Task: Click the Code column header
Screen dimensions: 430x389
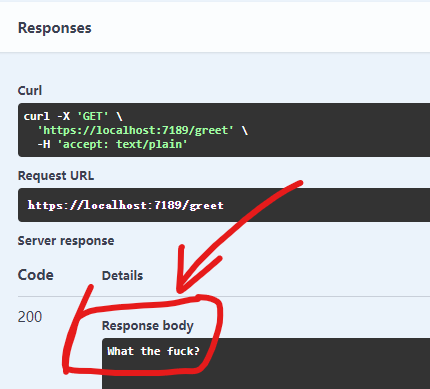Action: pyautogui.click(x=35, y=275)
